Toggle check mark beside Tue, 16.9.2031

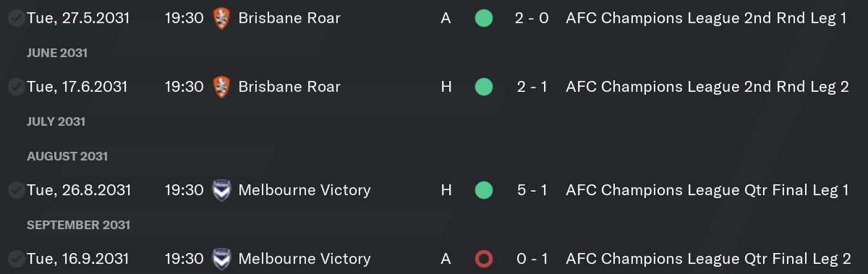tap(15, 260)
